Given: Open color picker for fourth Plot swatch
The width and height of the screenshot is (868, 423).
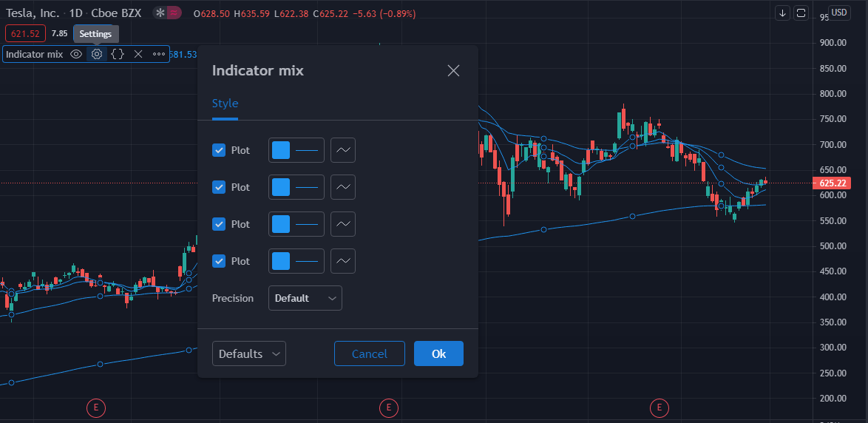Looking at the screenshot, I should point(281,261).
